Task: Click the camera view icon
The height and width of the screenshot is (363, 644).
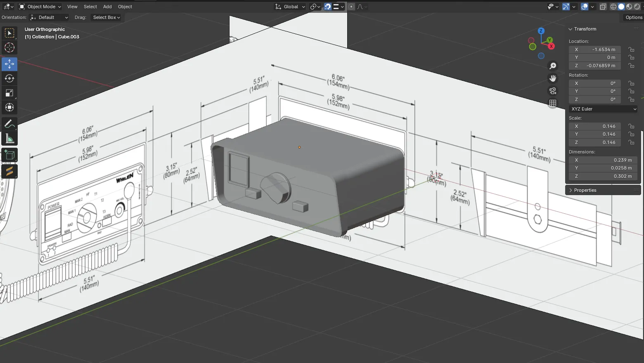Action: 553,91
